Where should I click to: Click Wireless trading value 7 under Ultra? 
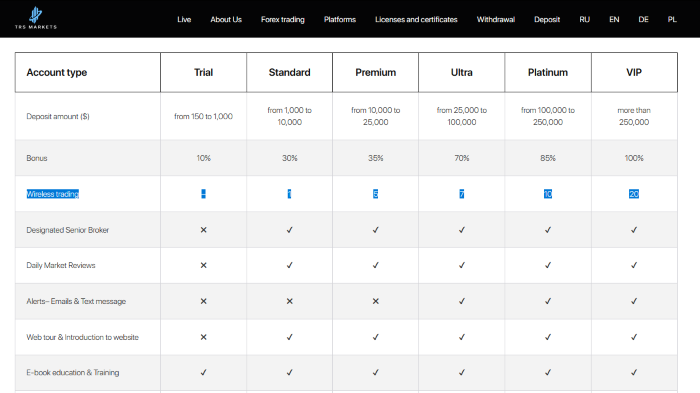pyautogui.click(x=462, y=194)
